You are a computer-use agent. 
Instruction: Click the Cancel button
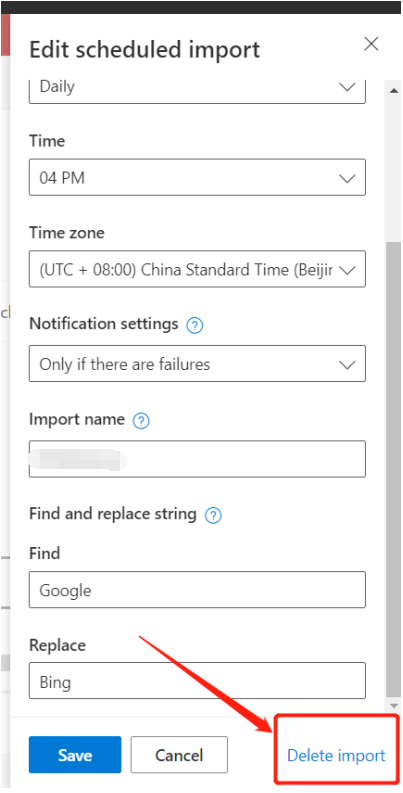(x=179, y=755)
